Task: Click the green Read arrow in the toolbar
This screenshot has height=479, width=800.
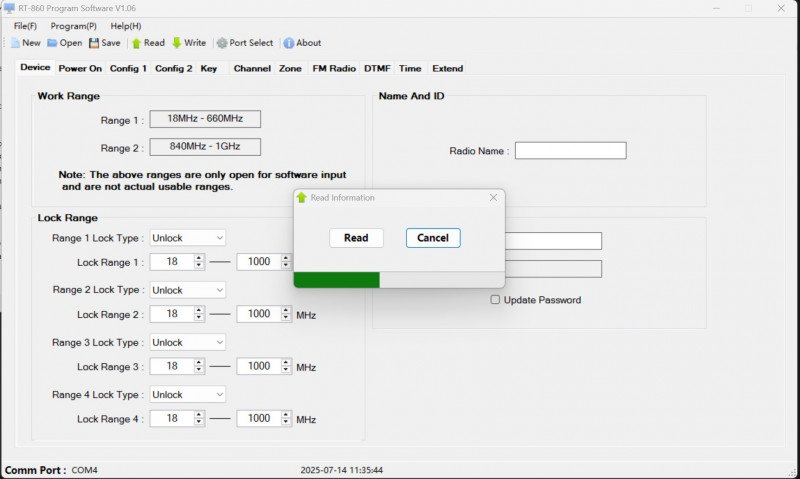Action: [136, 43]
